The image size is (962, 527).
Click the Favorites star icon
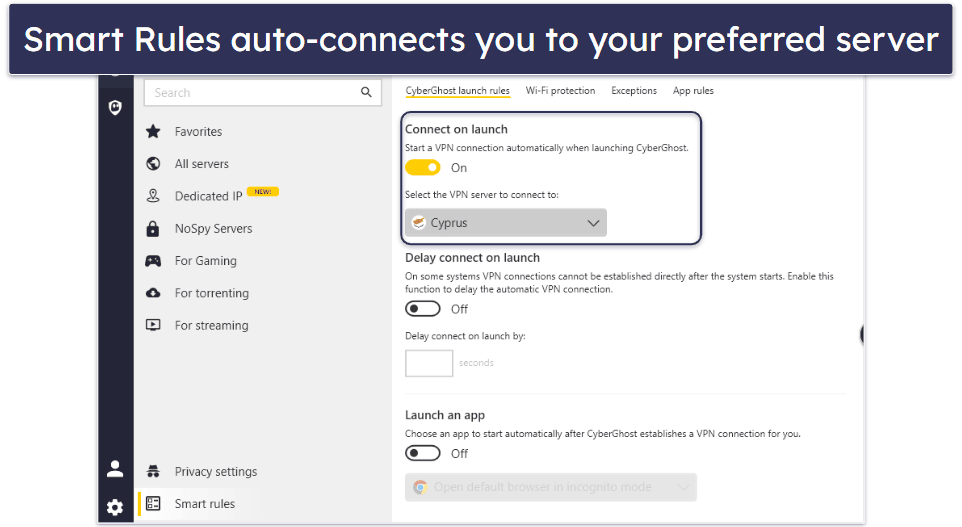(153, 131)
